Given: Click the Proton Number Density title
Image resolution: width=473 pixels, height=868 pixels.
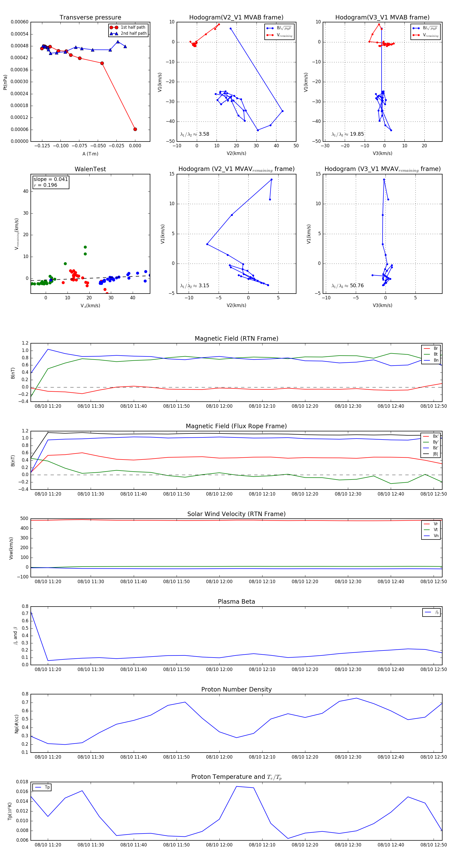Looking at the screenshot, I should (236, 689).
